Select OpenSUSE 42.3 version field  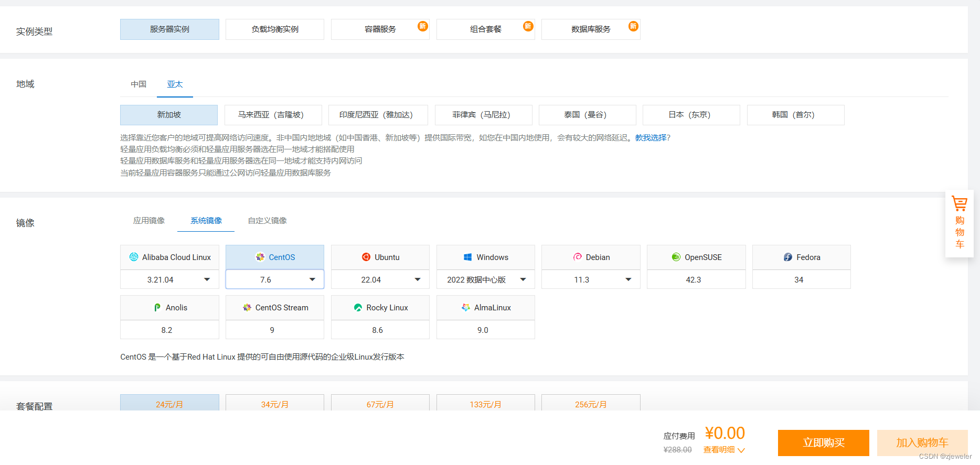click(x=696, y=279)
